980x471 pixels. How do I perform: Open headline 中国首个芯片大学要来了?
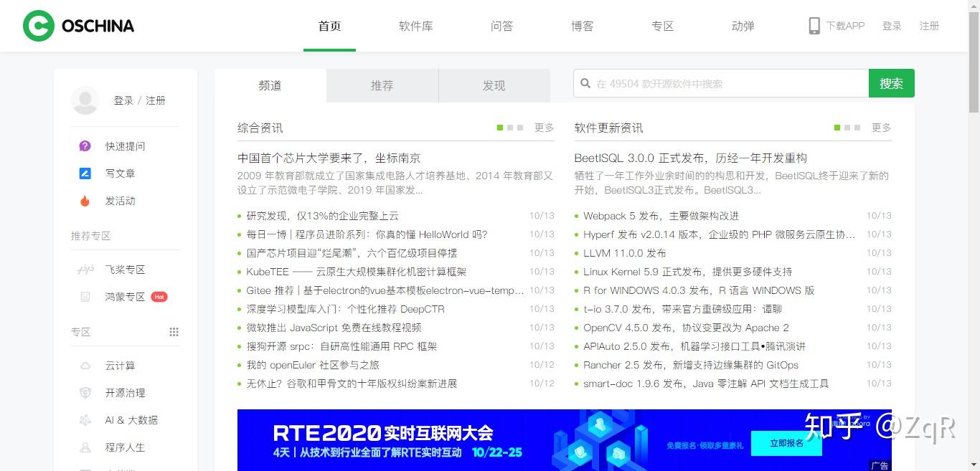(329, 158)
